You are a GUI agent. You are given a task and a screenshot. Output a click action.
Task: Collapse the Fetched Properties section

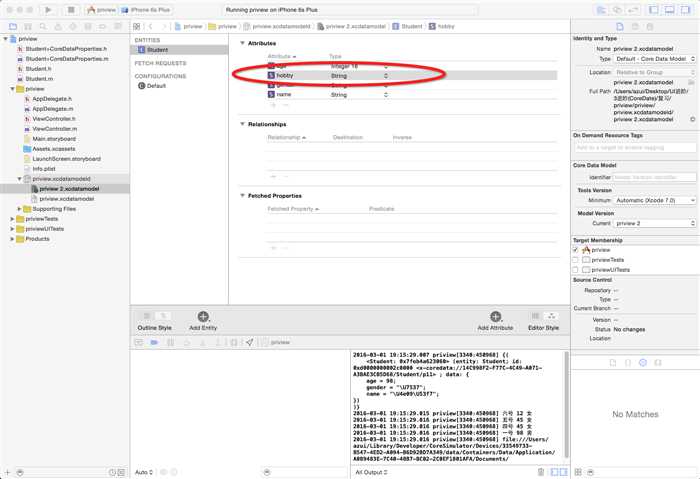(x=242, y=196)
